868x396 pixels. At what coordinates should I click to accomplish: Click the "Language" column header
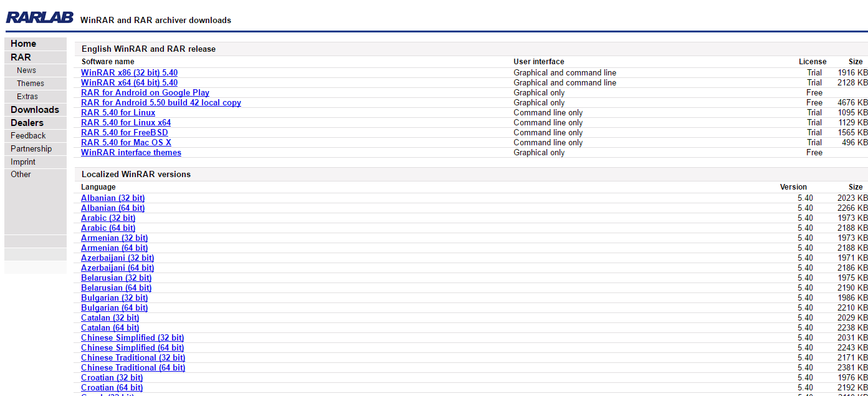(x=98, y=187)
